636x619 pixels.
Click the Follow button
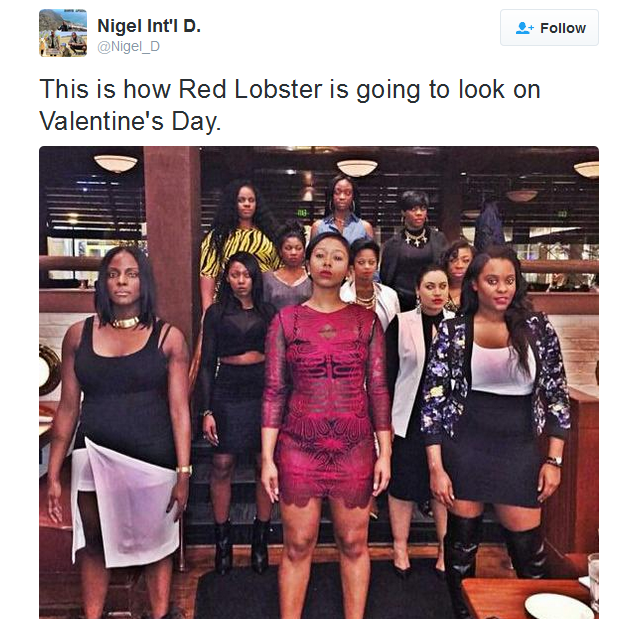[x=549, y=28]
